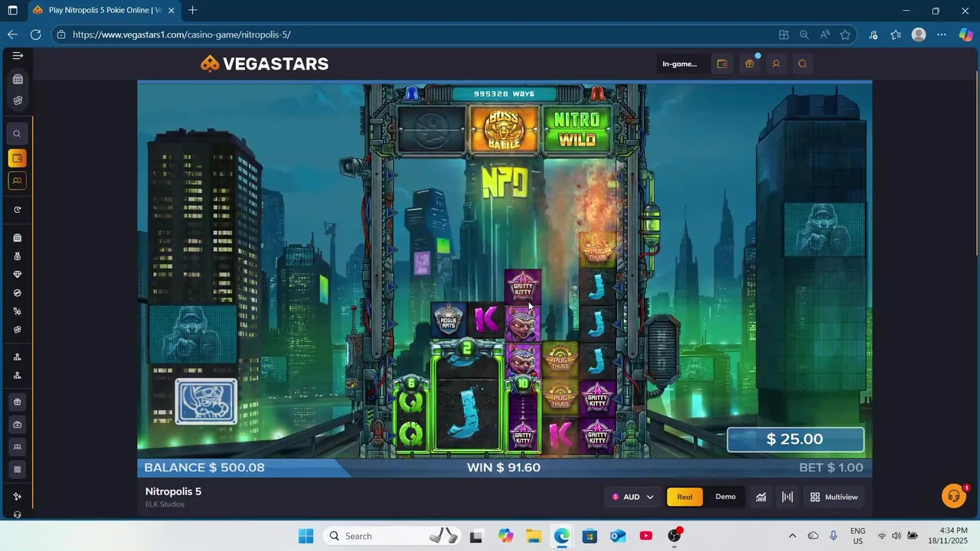Open the gift box sidebar icon

pyautogui.click(x=17, y=403)
